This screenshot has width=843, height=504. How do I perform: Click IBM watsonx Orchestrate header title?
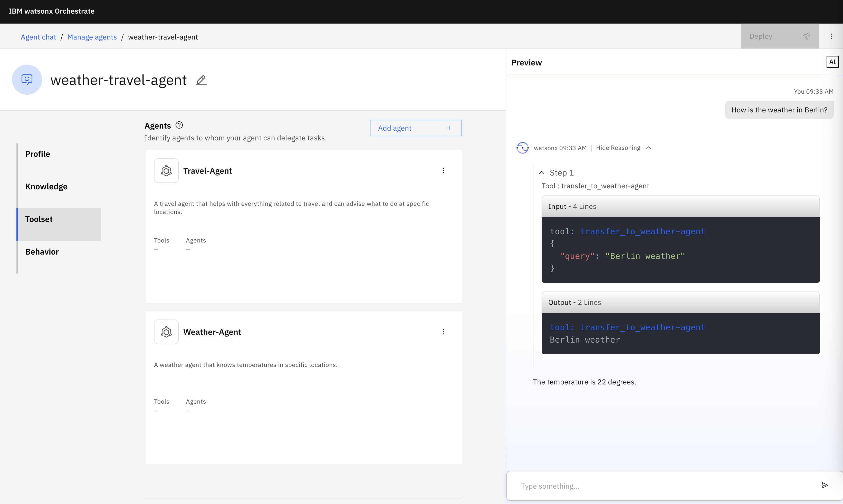point(52,11)
